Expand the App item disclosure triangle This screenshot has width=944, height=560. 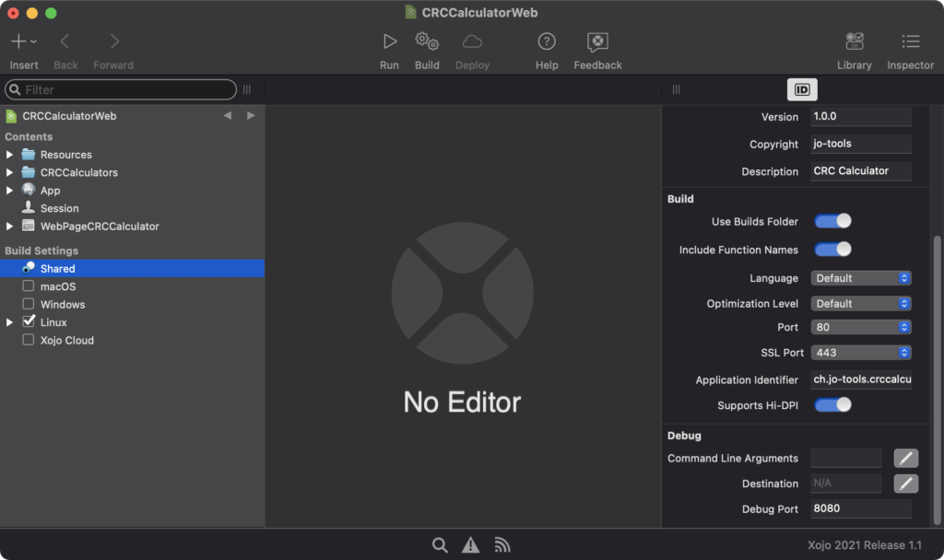pyautogui.click(x=9, y=190)
